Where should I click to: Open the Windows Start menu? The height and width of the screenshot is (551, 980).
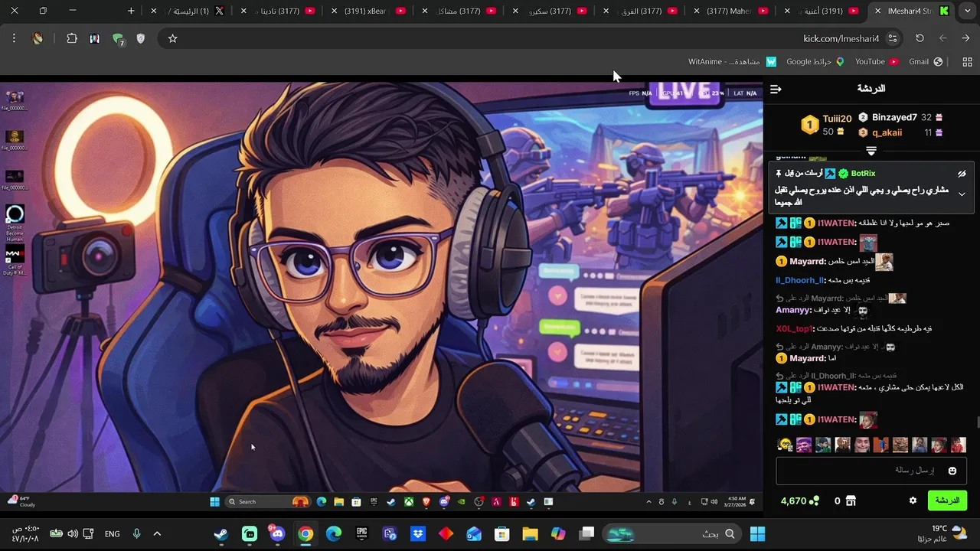(757, 533)
